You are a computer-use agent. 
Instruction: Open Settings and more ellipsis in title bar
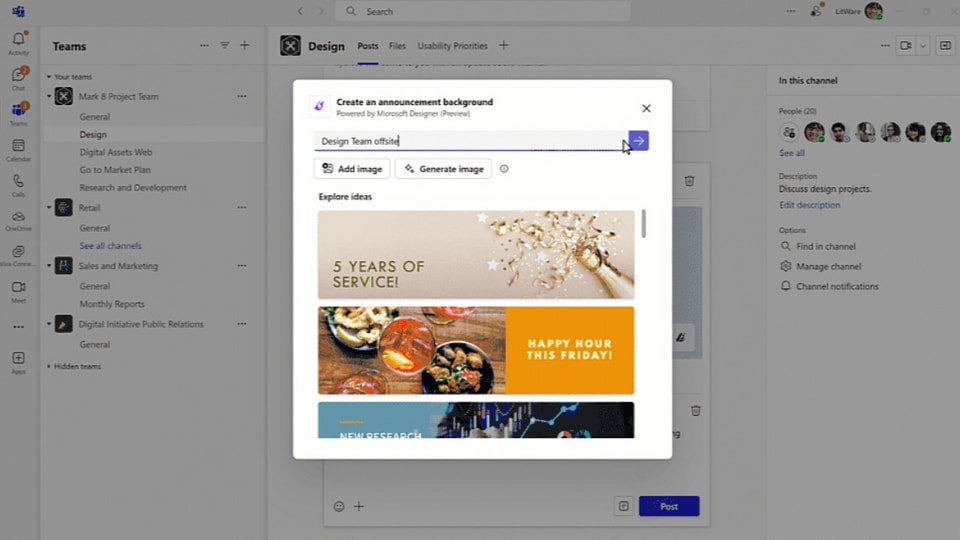point(791,11)
